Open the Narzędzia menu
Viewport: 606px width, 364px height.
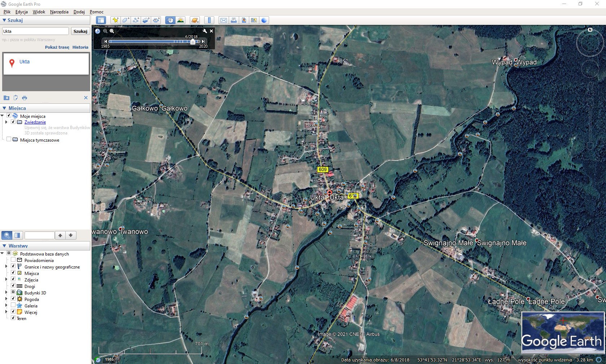coord(59,12)
